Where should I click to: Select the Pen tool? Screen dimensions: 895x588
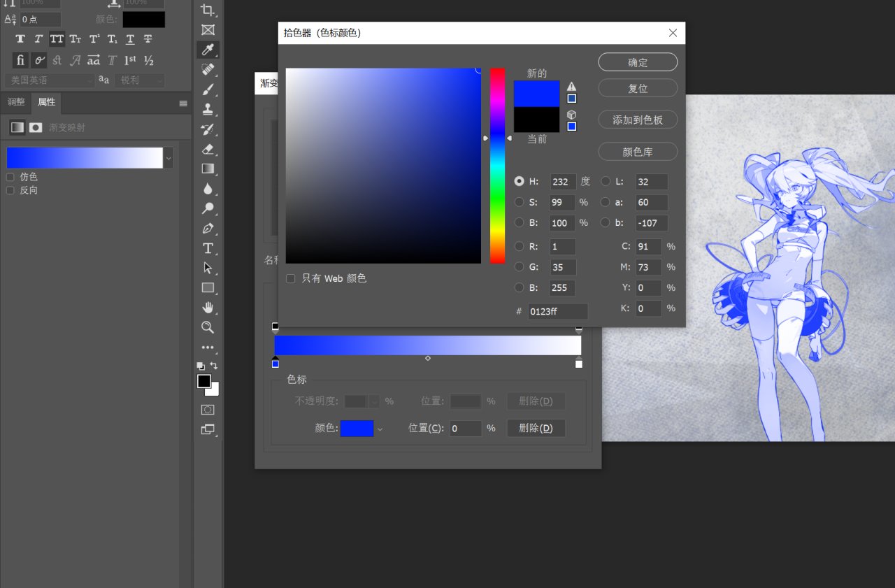point(208,229)
